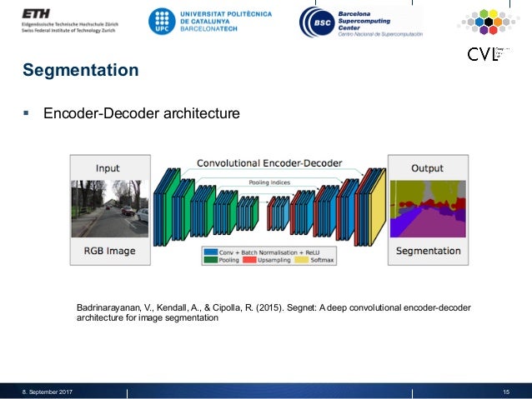Click the 'RGB Image' caption
The image size is (532, 399).
click(x=109, y=251)
